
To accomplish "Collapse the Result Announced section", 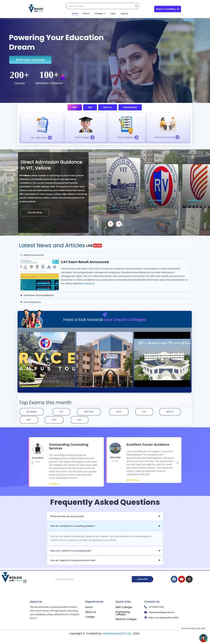I will (x=33, y=255).
